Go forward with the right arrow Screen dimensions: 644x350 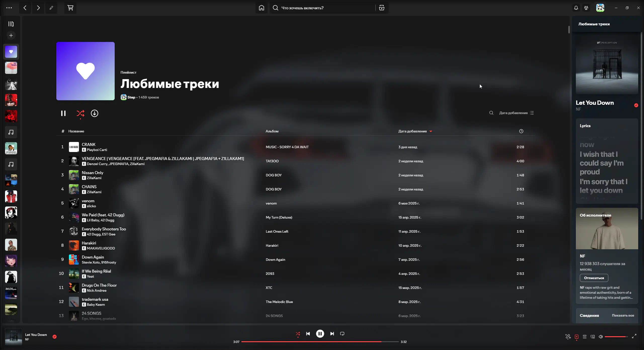(x=38, y=8)
